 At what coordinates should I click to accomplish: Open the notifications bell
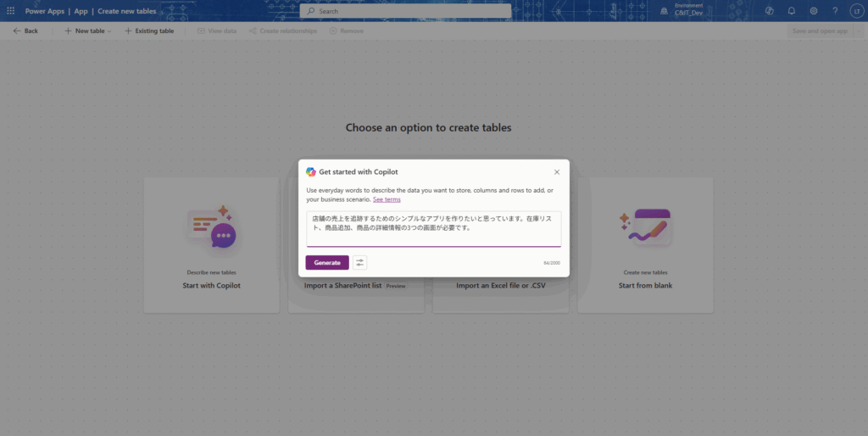(792, 11)
